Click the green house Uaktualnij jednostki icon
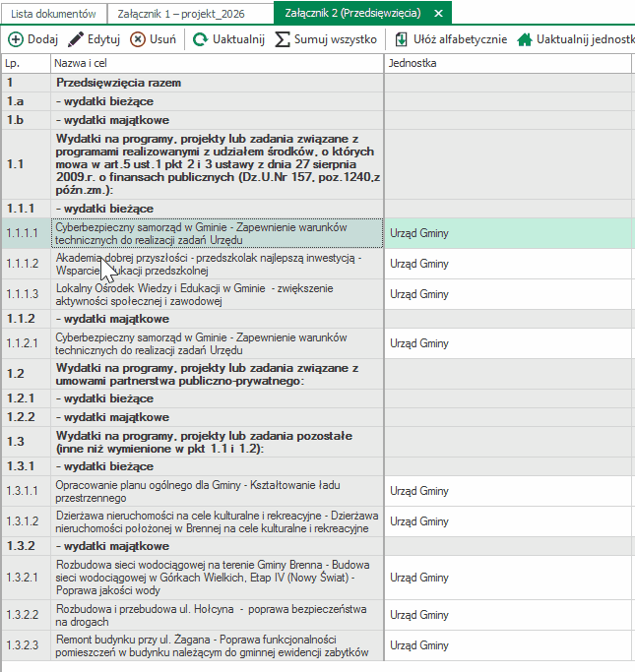Screen dimensions: 635x672 [525, 39]
